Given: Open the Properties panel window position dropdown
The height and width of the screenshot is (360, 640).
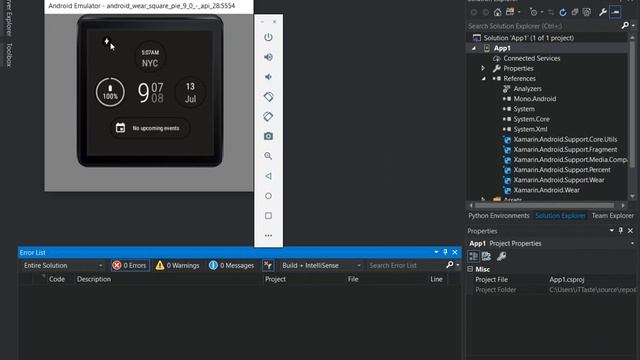Looking at the screenshot, I should 611,231.
